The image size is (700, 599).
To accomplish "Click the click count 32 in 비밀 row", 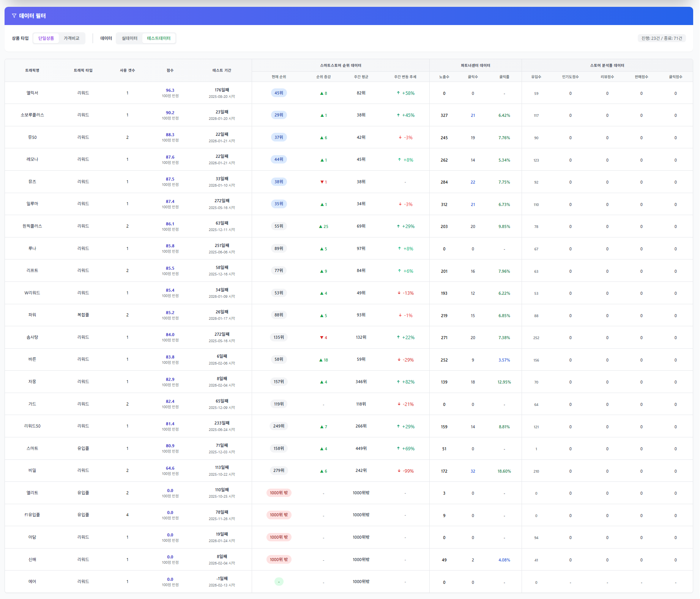I will click(473, 471).
